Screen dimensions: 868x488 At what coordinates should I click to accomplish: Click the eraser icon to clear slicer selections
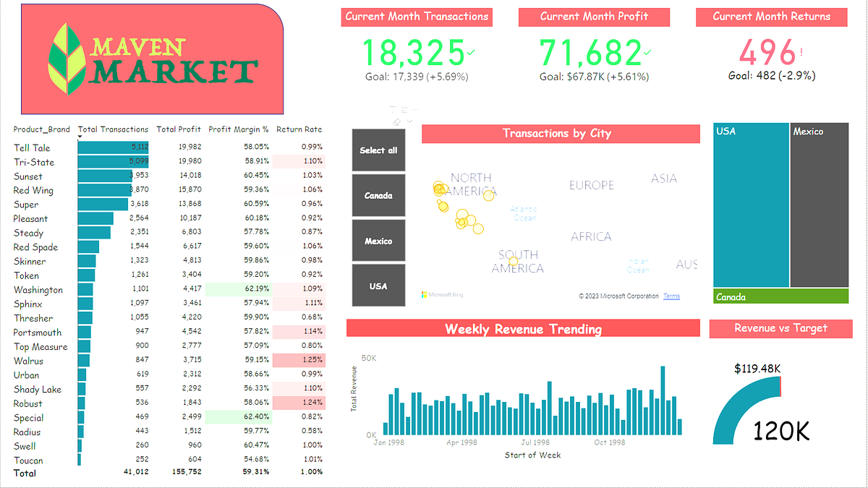point(397,121)
